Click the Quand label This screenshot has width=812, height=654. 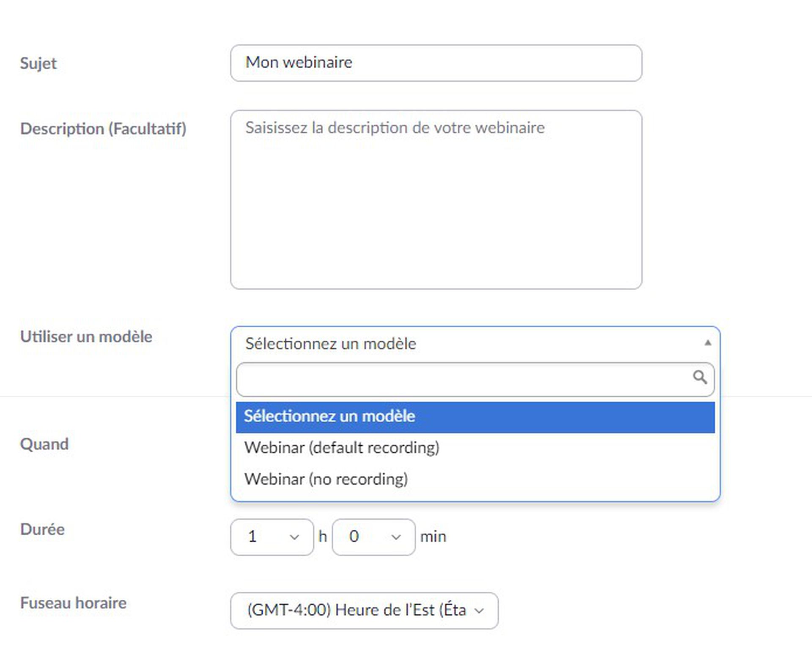tap(44, 444)
